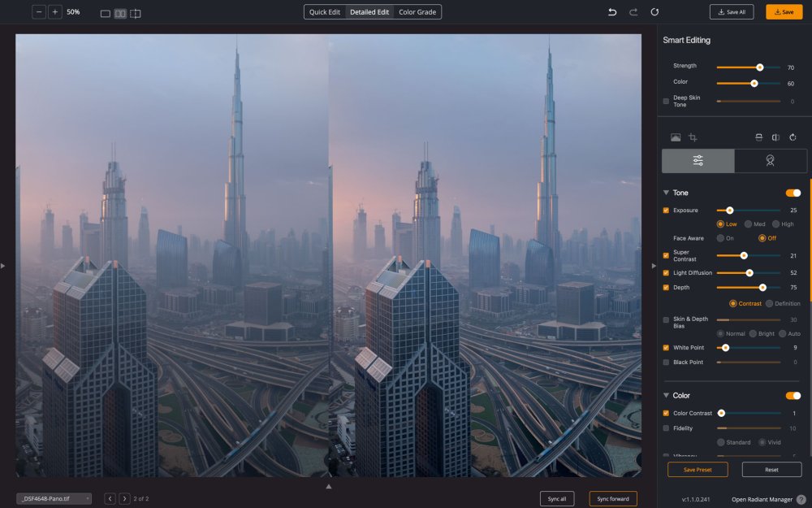
Task: Reset all edits with circular arrow
Action: pyautogui.click(x=654, y=12)
